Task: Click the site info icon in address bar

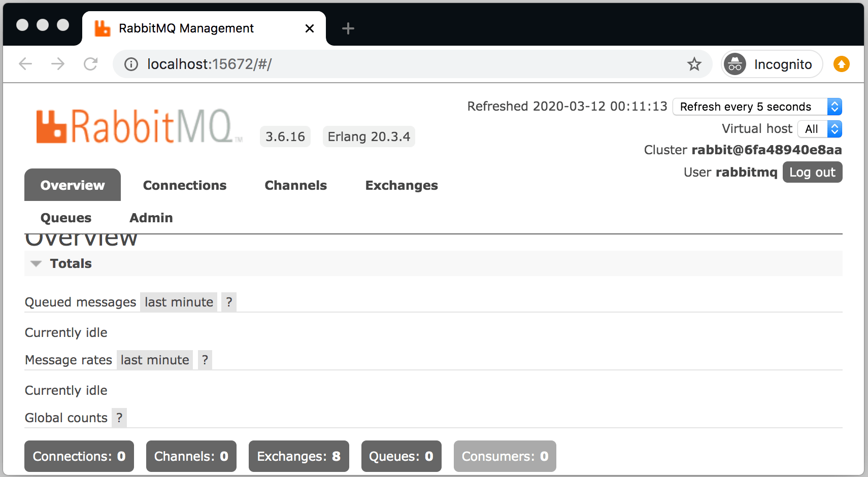Action: pos(130,64)
